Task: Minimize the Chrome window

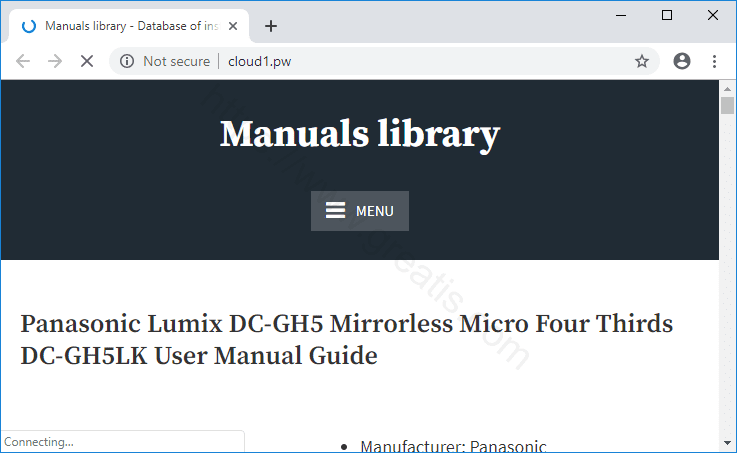Action: (x=620, y=14)
